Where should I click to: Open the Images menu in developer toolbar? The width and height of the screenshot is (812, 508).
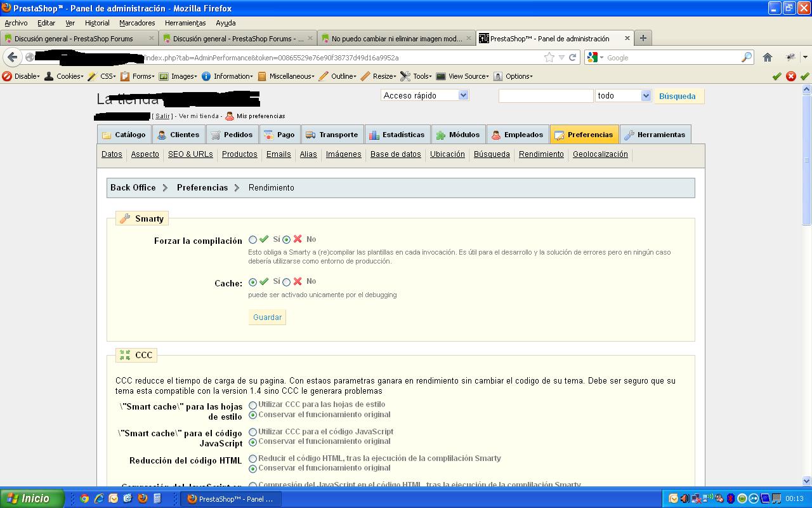[x=178, y=76]
